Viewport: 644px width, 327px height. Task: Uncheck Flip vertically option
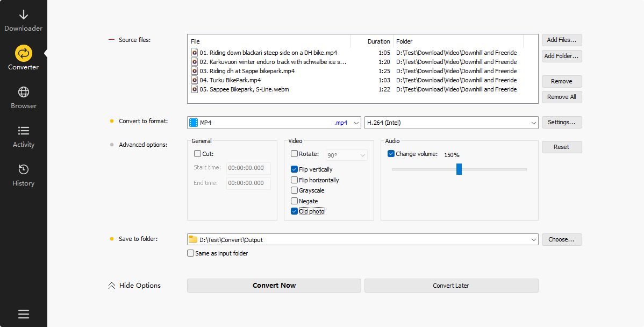294,169
